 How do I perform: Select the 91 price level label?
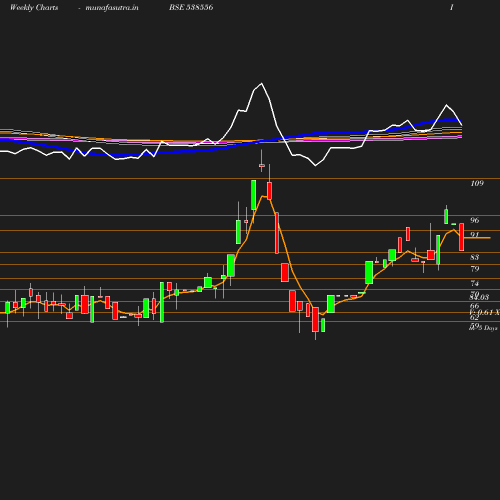pyautogui.click(x=475, y=235)
